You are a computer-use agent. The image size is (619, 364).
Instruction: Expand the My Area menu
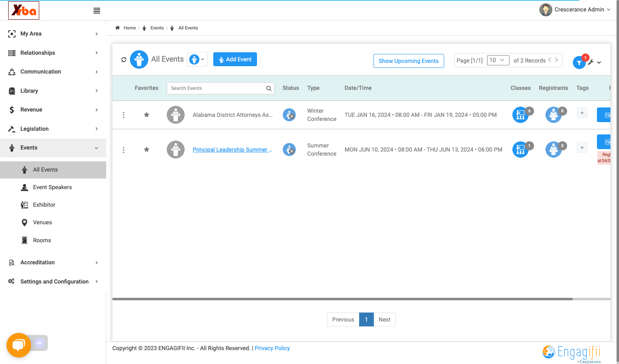click(53, 34)
